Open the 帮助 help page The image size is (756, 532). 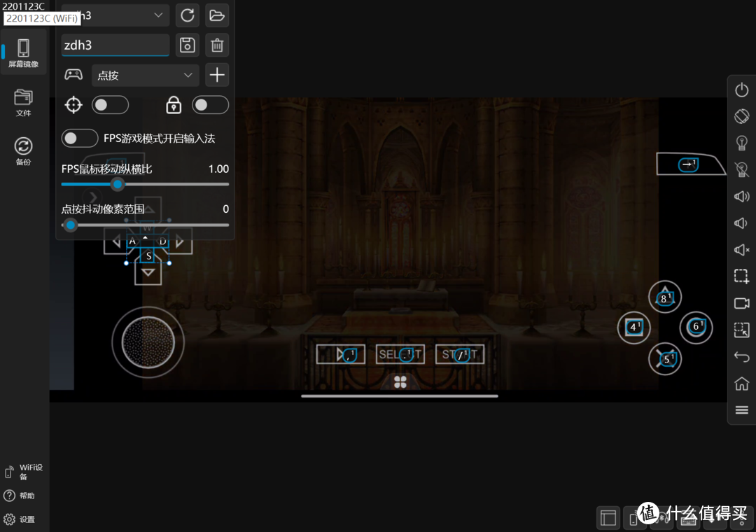pos(20,496)
